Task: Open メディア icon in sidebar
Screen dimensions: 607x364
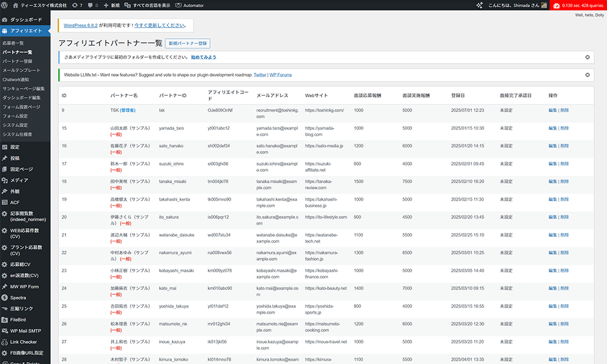Action: [x=5, y=180]
